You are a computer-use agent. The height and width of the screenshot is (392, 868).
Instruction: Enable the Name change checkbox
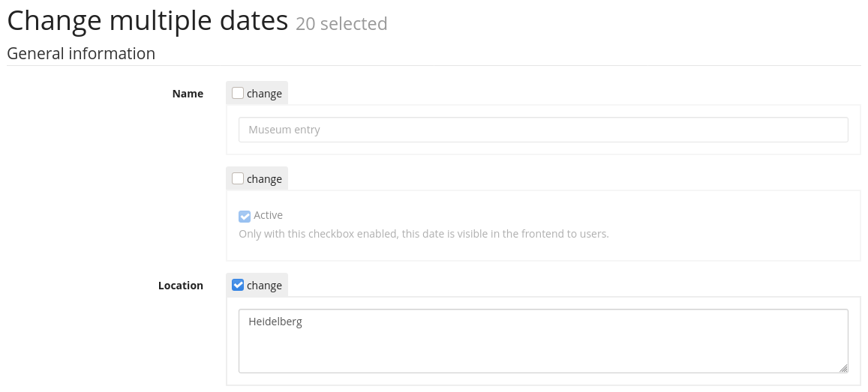tap(238, 94)
